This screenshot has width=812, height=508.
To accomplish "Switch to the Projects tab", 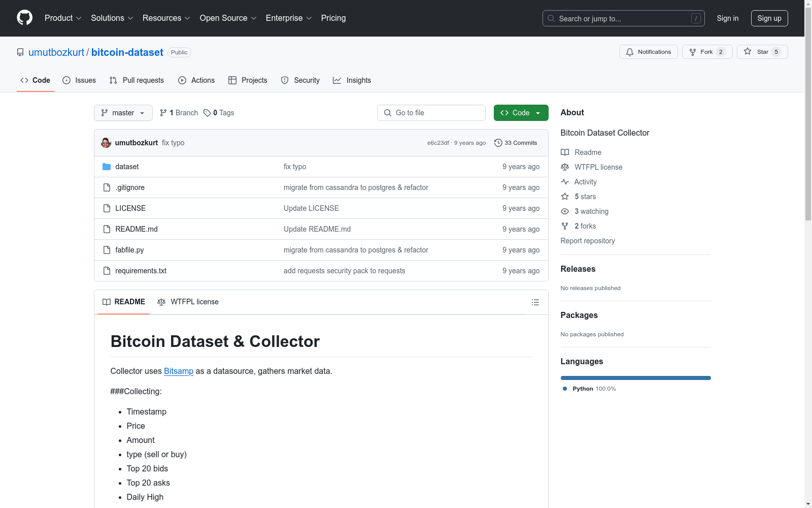I will point(248,80).
